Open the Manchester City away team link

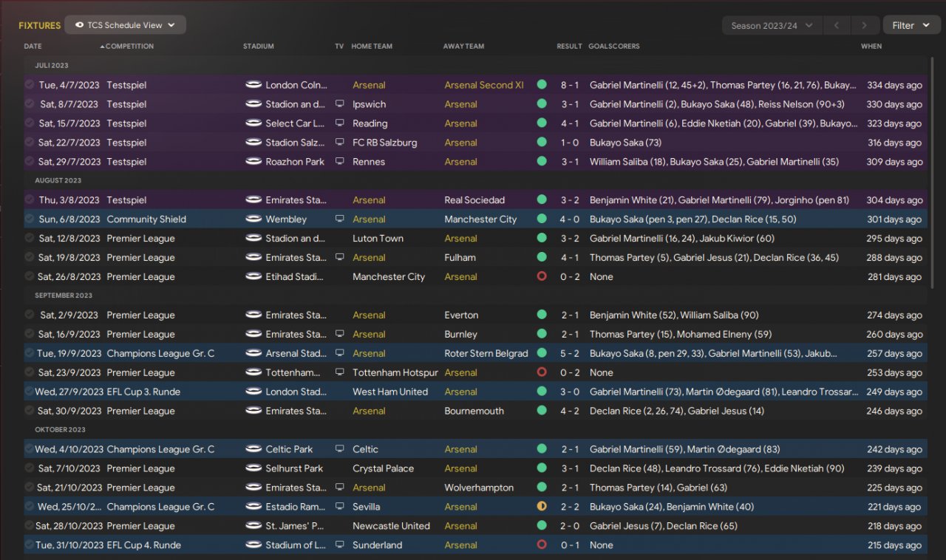tap(480, 219)
